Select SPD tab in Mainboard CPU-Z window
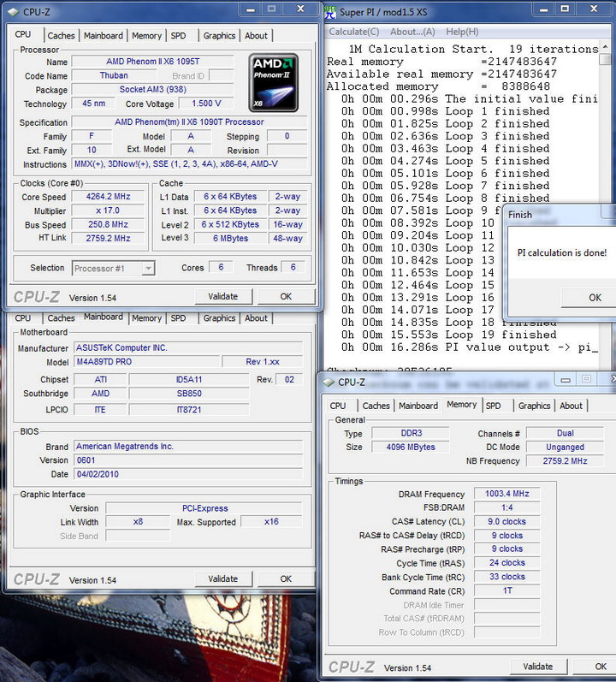 pyautogui.click(x=178, y=318)
